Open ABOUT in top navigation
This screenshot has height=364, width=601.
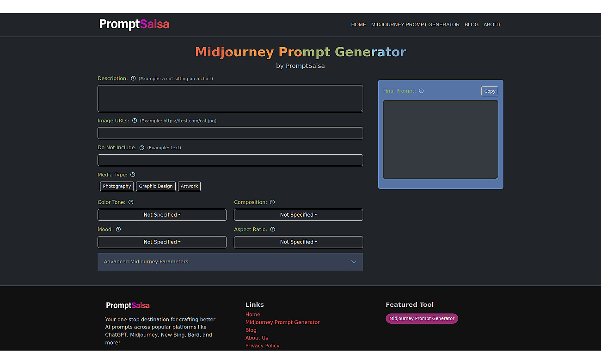(x=492, y=24)
